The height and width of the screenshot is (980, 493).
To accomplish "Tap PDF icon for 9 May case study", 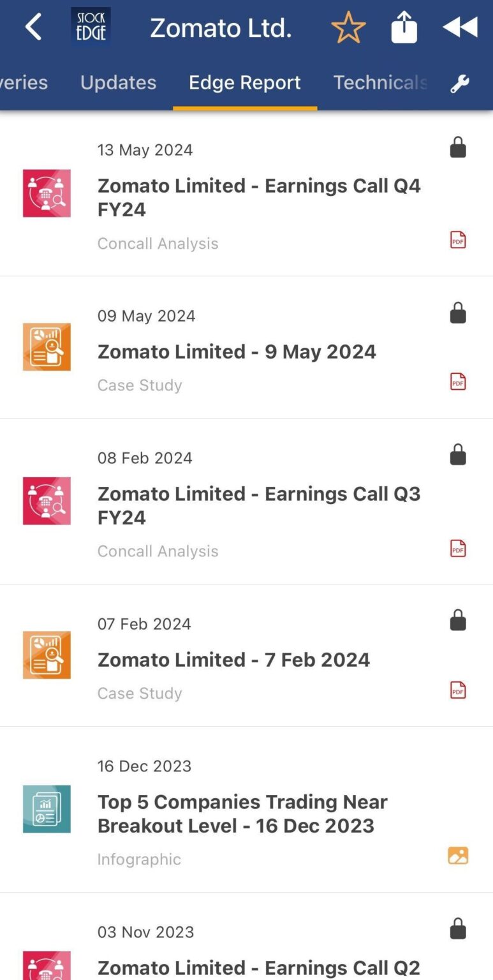I will [458, 382].
